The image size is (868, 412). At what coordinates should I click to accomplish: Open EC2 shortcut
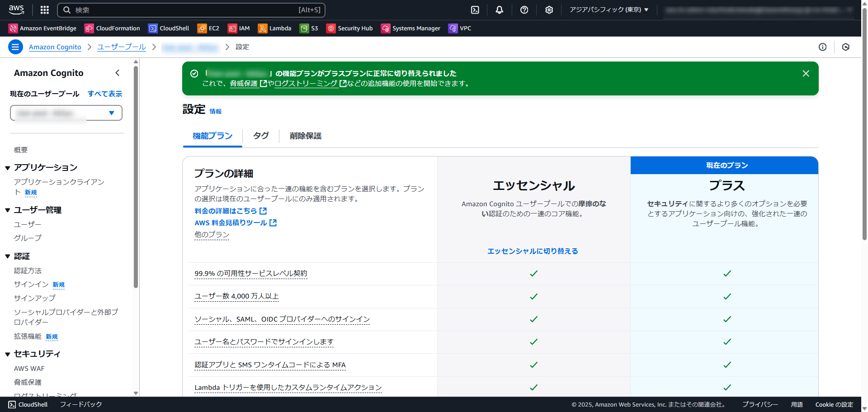pyautogui.click(x=208, y=28)
